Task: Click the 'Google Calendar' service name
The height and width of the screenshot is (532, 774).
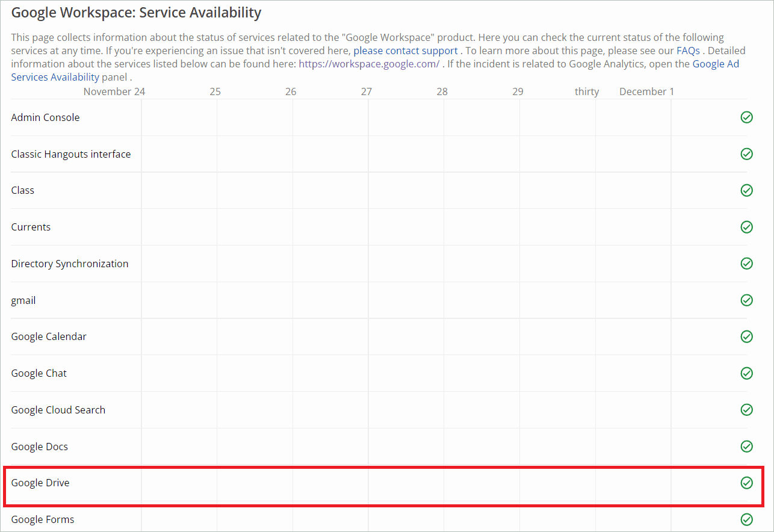Action: (x=49, y=336)
